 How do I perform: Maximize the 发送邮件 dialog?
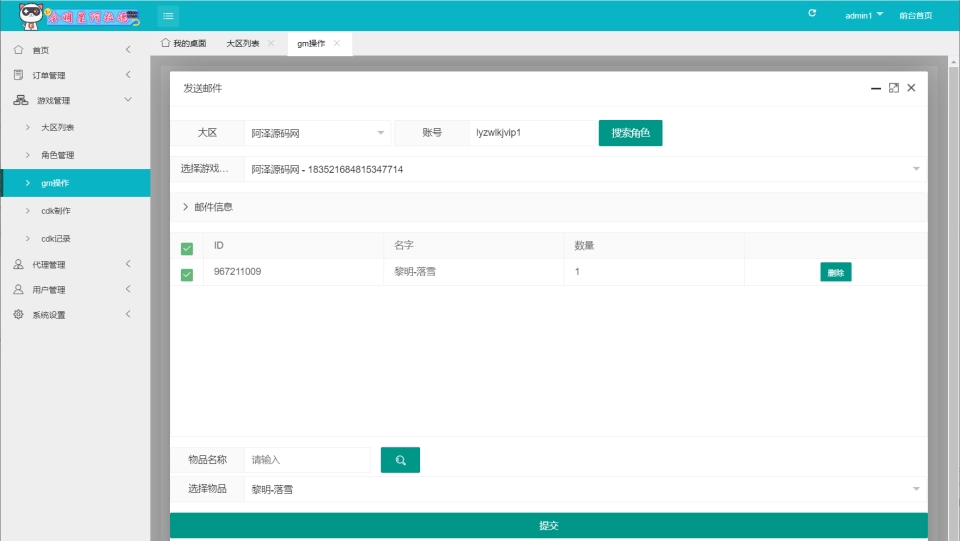tap(894, 88)
